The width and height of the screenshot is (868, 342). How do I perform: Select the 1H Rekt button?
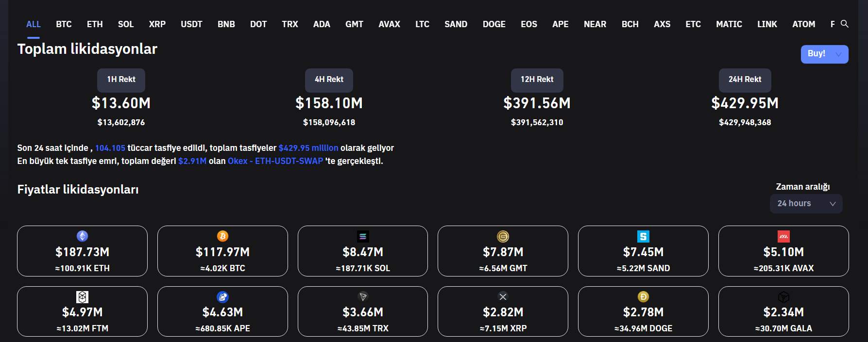pos(121,80)
